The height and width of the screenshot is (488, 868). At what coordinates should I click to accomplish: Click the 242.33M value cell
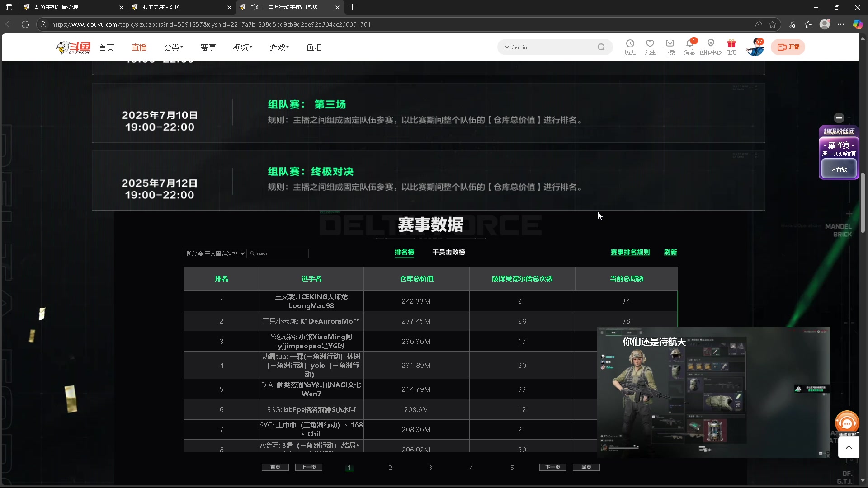(x=416, y=301)
